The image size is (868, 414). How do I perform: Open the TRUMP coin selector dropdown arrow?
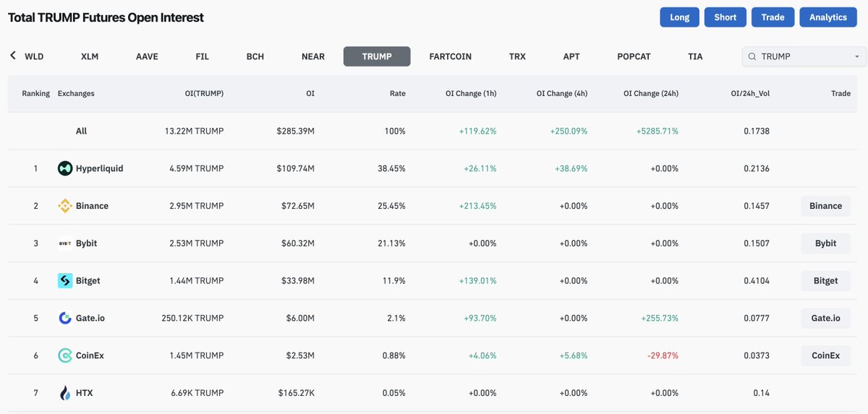coord(857,56)
